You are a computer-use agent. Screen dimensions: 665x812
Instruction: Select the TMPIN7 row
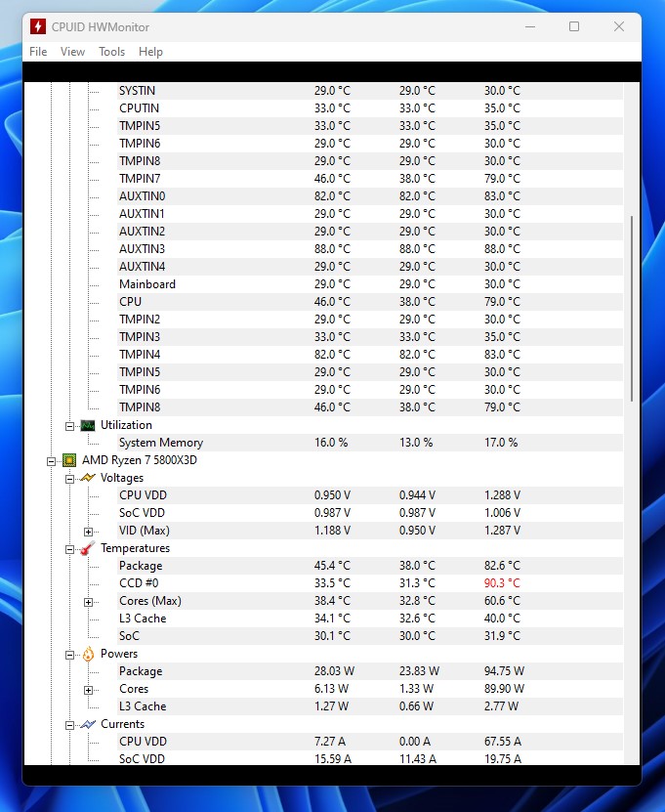(370, 179)
